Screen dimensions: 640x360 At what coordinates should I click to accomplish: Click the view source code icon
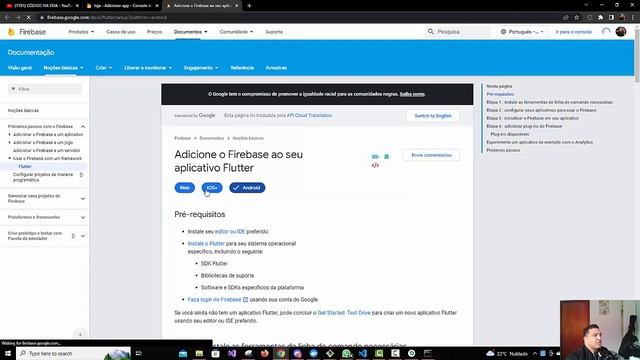pos(375,165)
